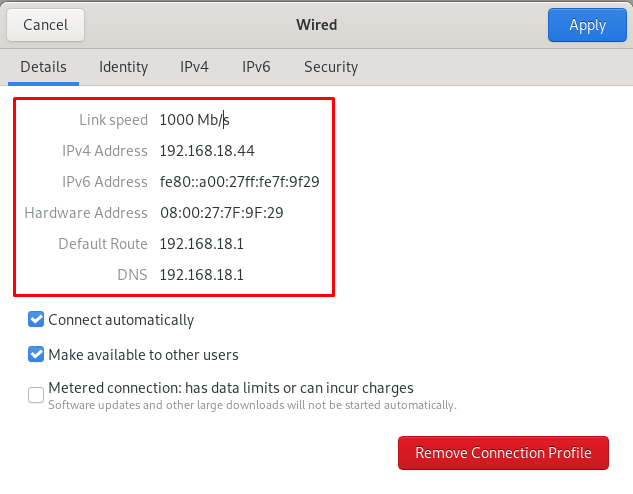Click the IPv6 Address value text
Viewport: 633px width, 494px height.
click(x=239, y=182)
